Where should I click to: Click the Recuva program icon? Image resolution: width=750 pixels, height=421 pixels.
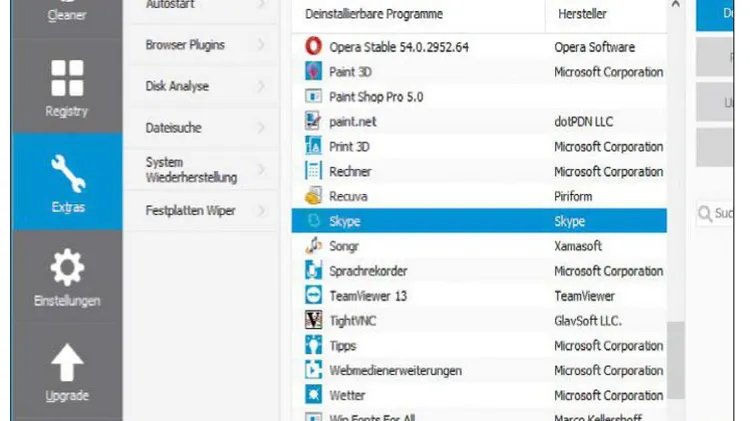(x=313, y=196)
